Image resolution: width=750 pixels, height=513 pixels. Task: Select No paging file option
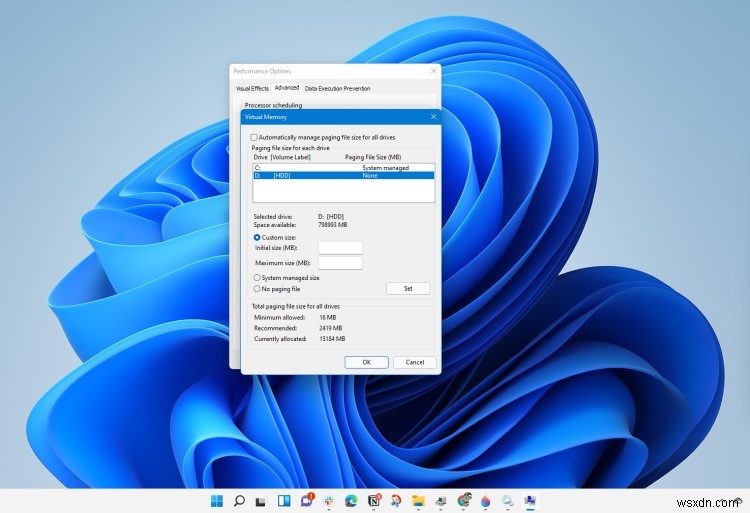(257, 289)
